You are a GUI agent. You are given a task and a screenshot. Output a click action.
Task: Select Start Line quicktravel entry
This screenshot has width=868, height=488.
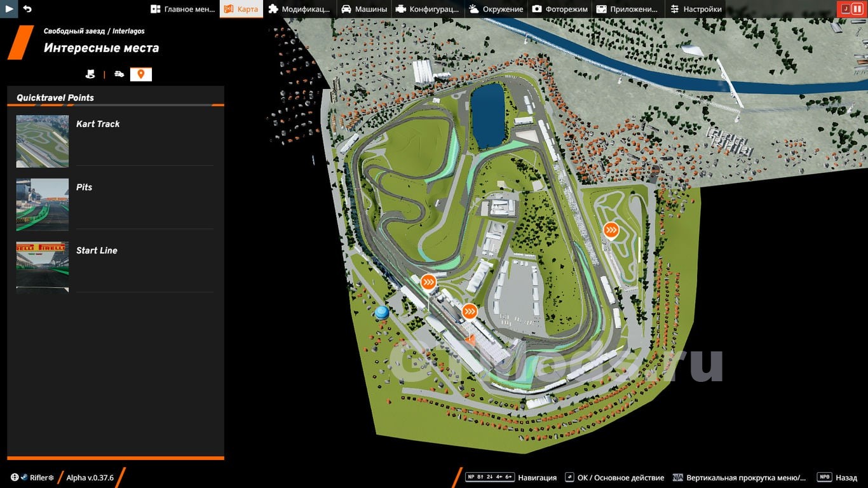click(x=97, y=250)
